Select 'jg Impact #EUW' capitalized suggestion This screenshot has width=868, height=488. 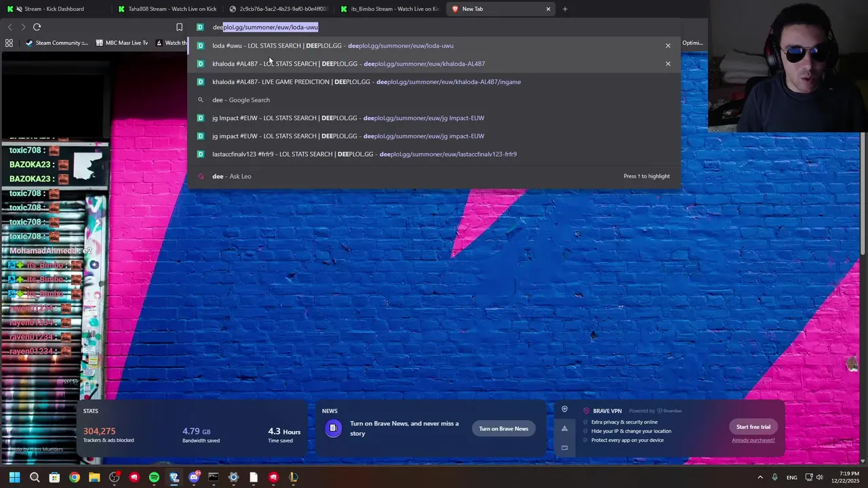[434, 118]
